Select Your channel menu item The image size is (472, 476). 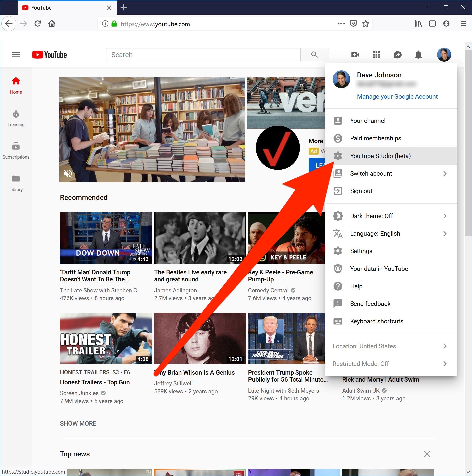(x=391, y=121)
